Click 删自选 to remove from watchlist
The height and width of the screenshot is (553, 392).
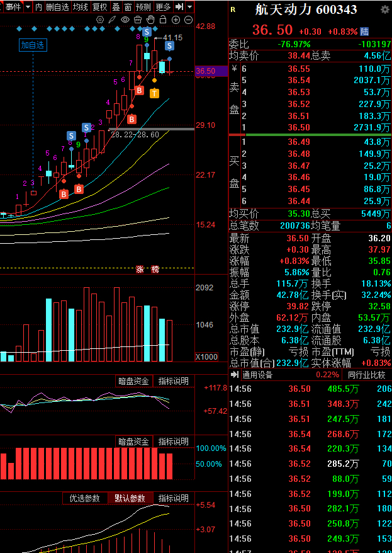pyautogui.click(x=58, y=7)
